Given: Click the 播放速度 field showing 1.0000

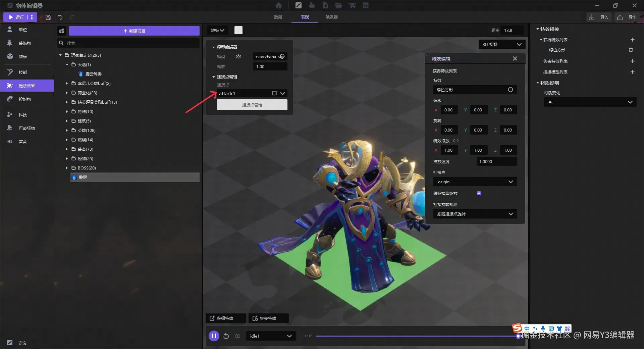Looking at the screenshot, I should (497, 161).
